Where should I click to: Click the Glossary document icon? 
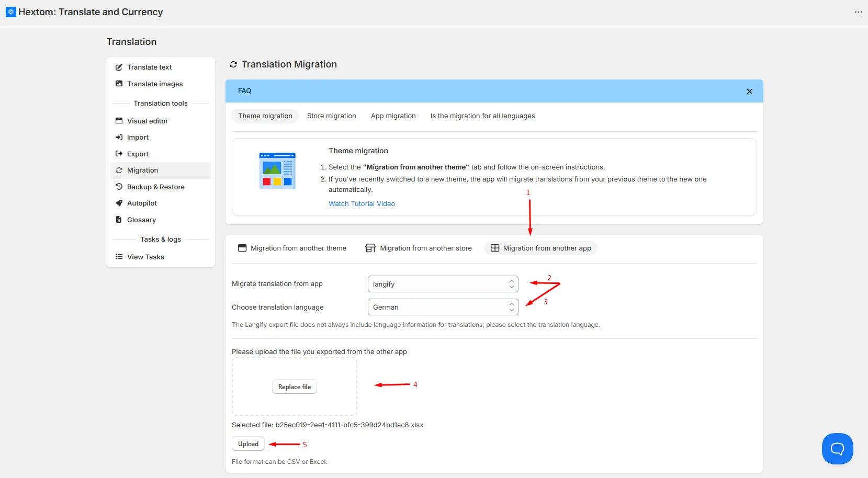click(119, 220)
